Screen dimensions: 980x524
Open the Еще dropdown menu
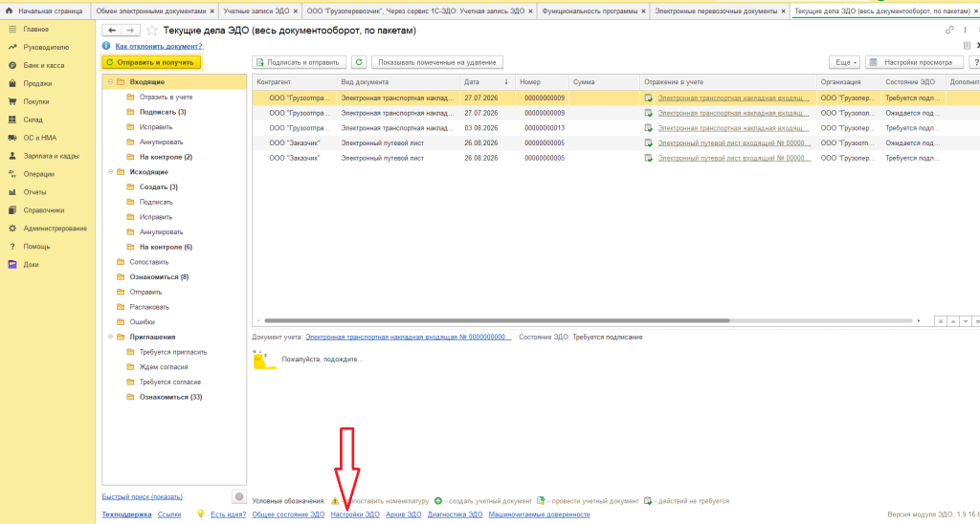844,62
